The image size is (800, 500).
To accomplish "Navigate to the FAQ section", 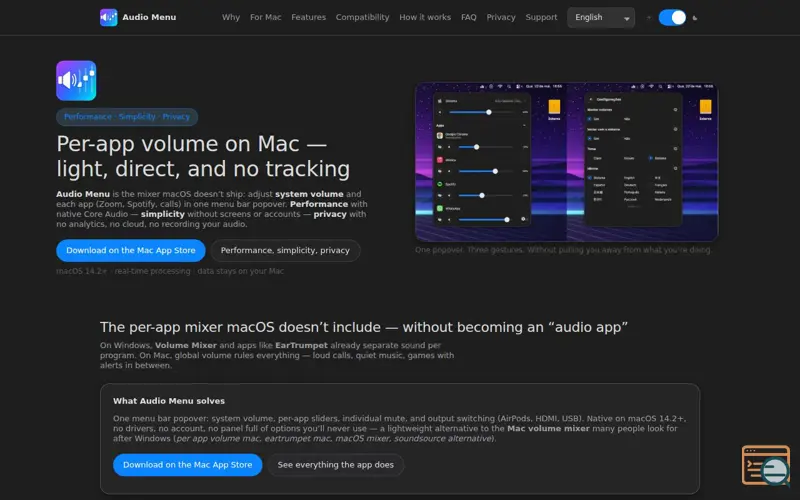I will (x=468, y=17).
